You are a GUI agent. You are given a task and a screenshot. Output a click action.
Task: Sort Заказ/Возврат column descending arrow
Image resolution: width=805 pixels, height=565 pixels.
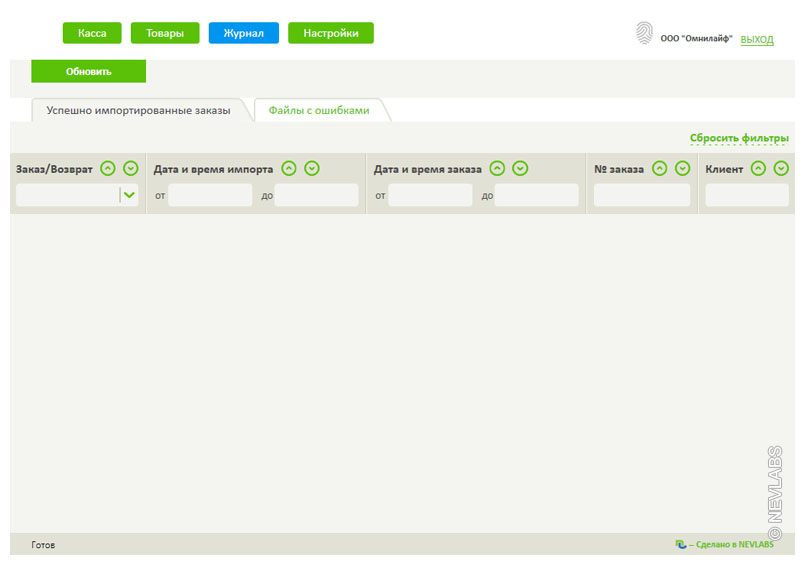(x=130, y=169)
